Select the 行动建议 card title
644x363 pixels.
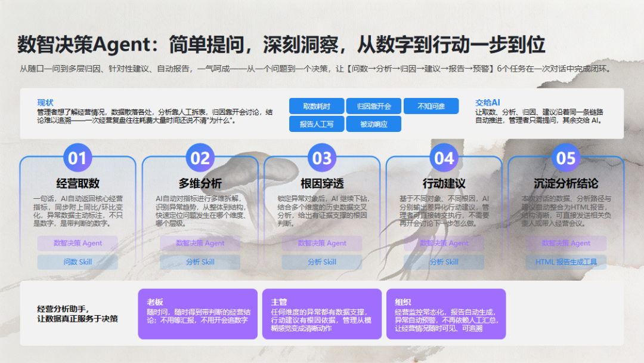pos(444,183)
